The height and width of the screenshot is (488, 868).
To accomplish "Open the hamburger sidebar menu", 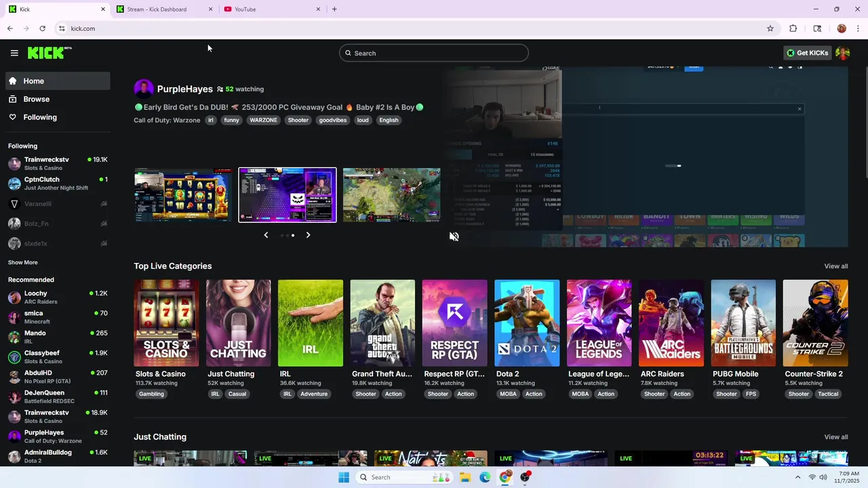I will [14, 53].
